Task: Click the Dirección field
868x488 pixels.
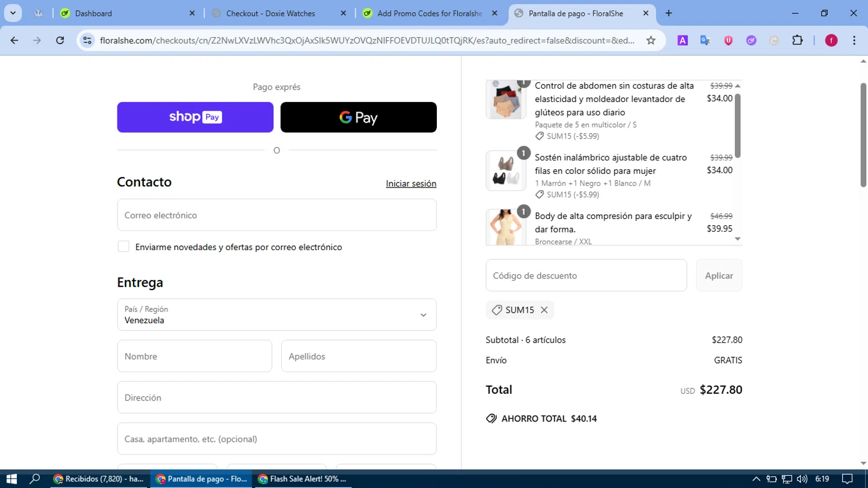Action: [x=277, y=397]
